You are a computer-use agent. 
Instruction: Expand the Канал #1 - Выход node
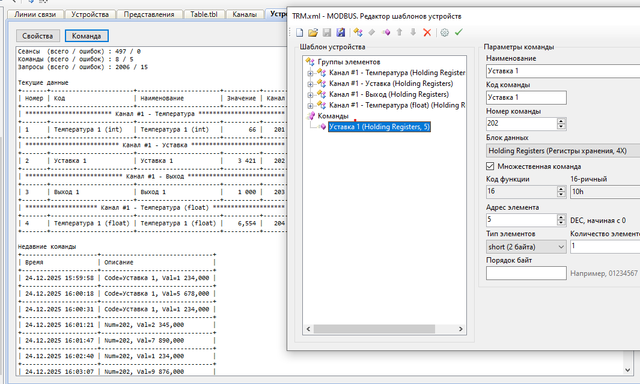[x=310, y=95]
